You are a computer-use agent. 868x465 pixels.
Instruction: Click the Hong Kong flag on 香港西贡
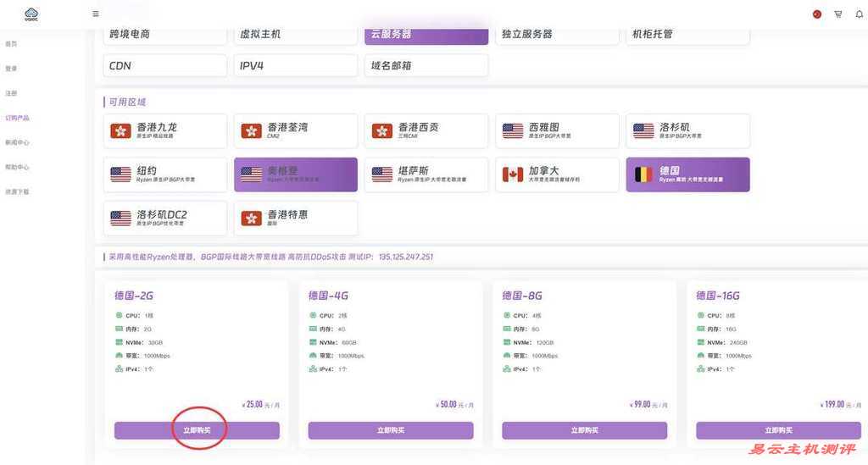tap(382, 131)
